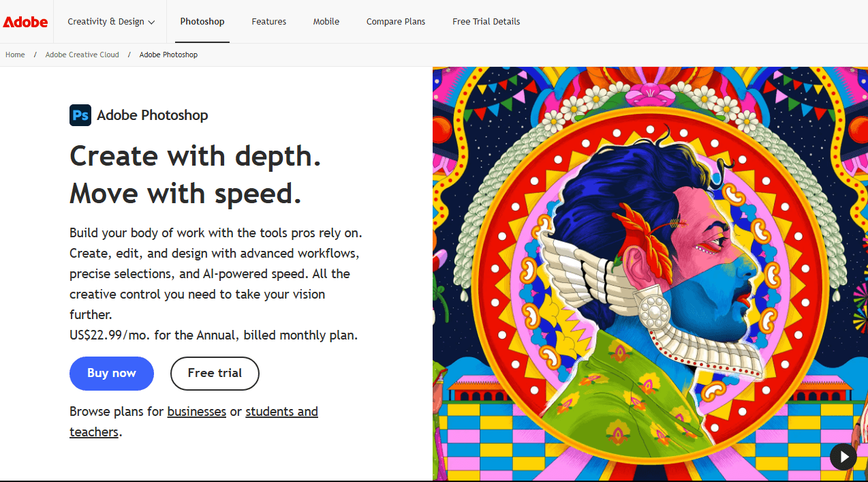
Task: Click the Photoshop Ps app icon
Action: point(80,115)
